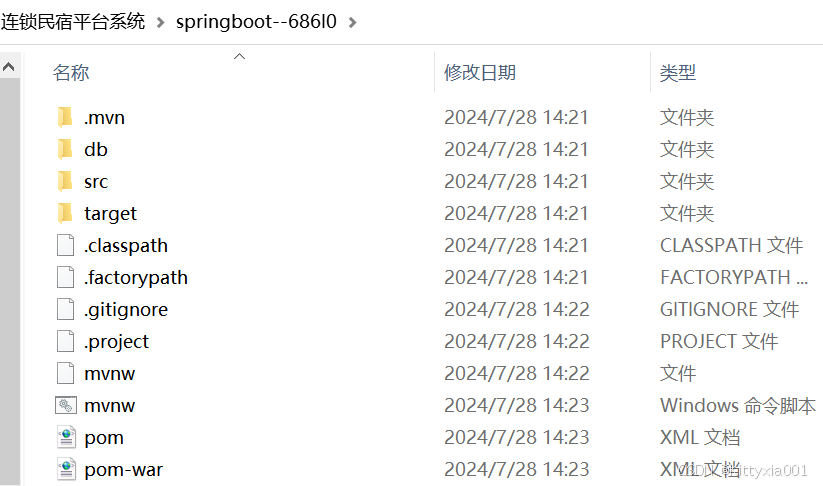823x486 pixels.
Task: Click the mvnw Windows command script icon
Action: [66, 405]
